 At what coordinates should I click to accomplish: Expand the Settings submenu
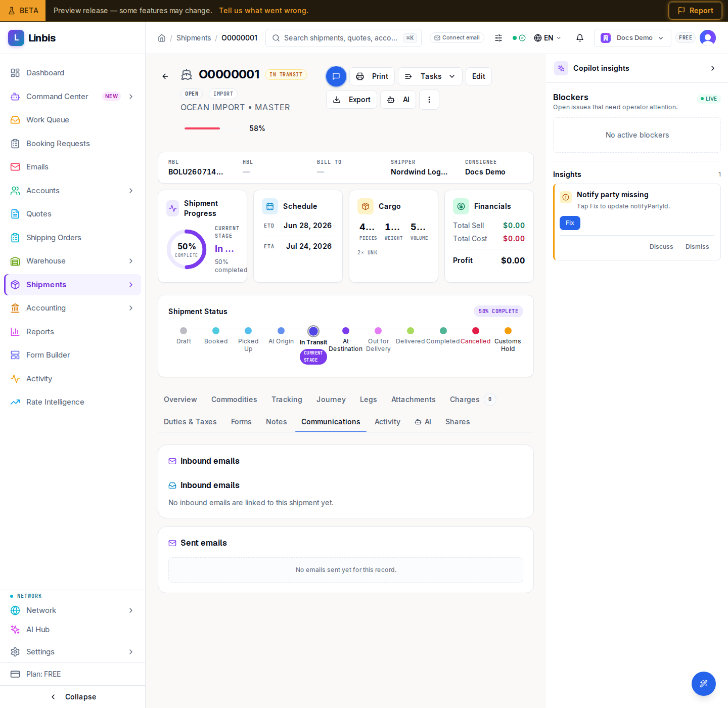(131, 652)
